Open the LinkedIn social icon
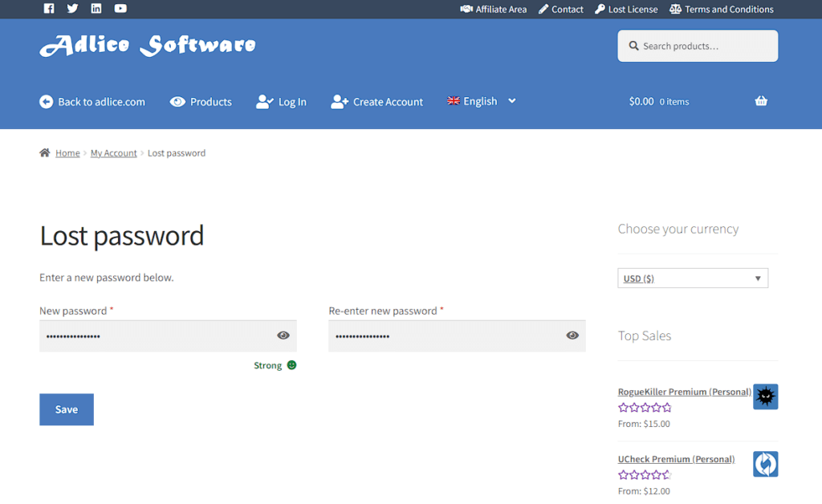The image size is (822, 504). click(96, 9)
